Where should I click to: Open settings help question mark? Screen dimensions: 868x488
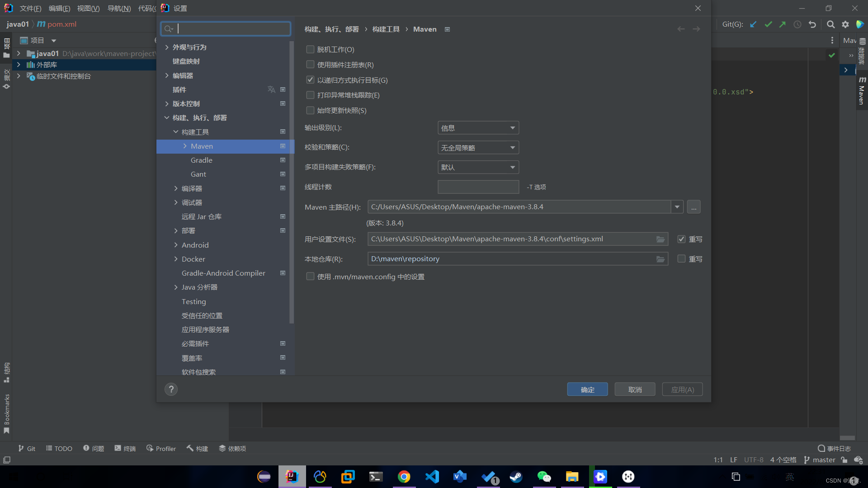click(x=171, y=389)
